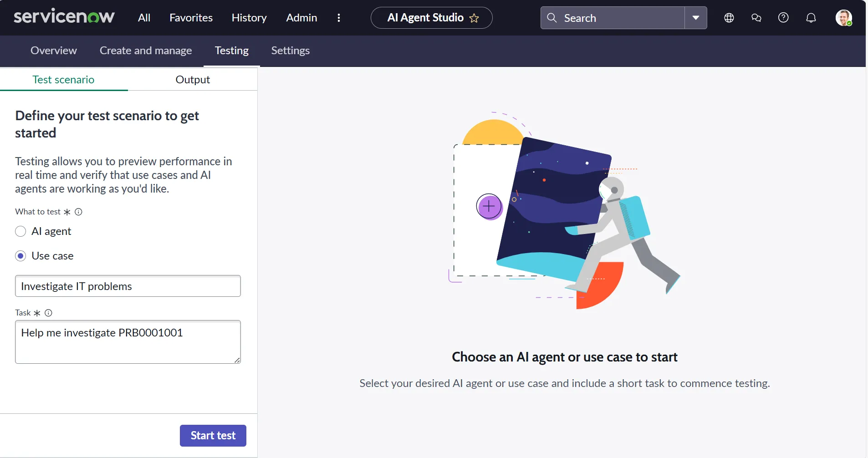Open the All navigation menu
This screenshot has height=458, width=868.
[144, 18]
